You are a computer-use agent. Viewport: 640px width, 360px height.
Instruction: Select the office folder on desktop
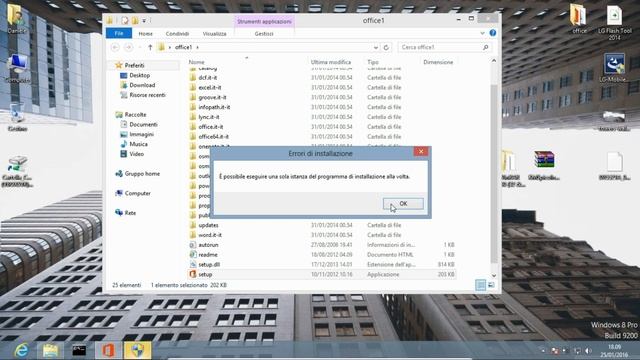pos(578,19)
